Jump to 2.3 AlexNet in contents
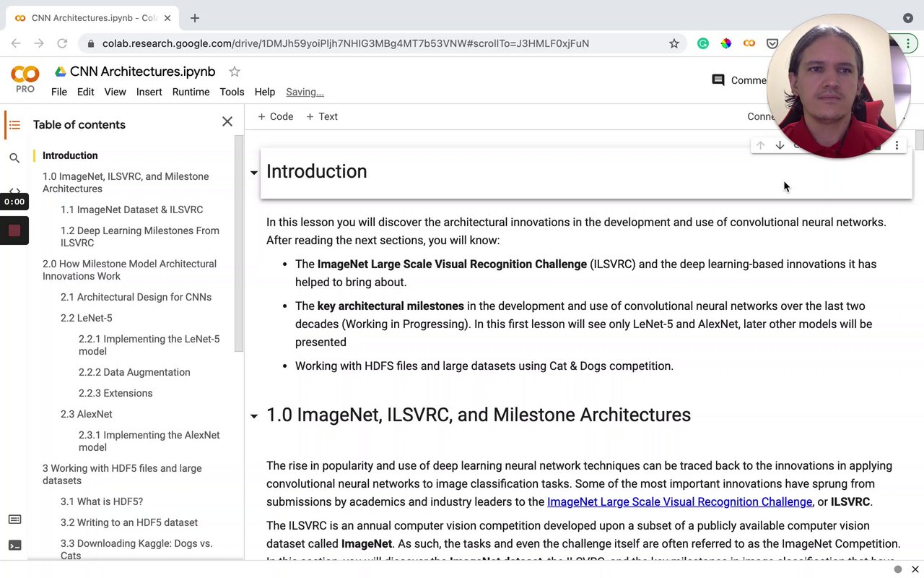Image resolution: width=924 pixels, height=578 pixels. coord(87,414)
